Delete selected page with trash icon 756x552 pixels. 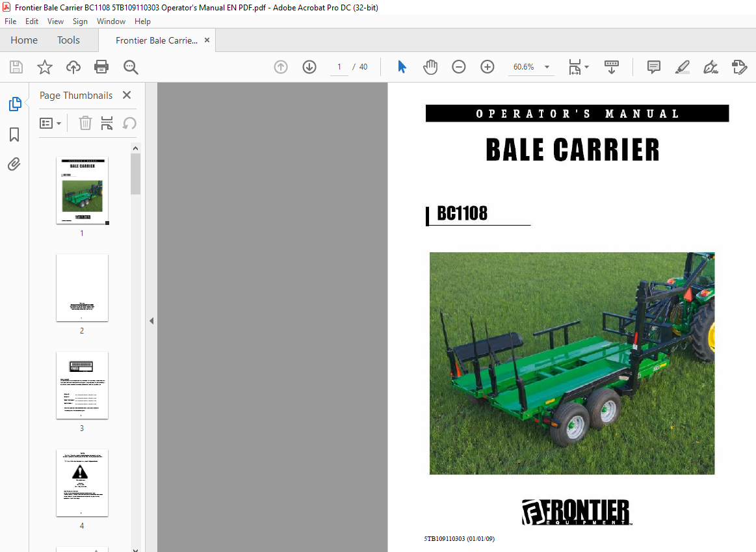(85, 123)
